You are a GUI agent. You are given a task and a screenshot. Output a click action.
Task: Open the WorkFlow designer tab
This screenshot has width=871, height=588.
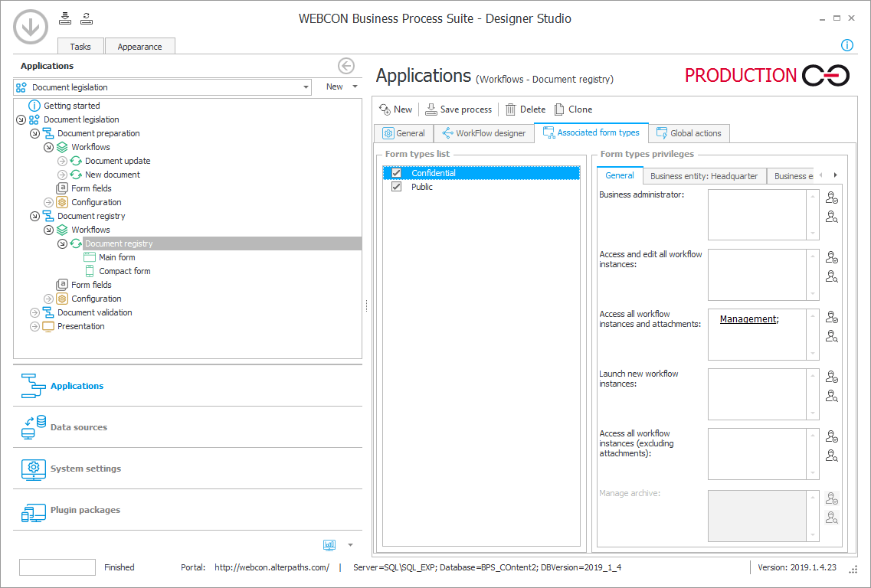[484, 133]
